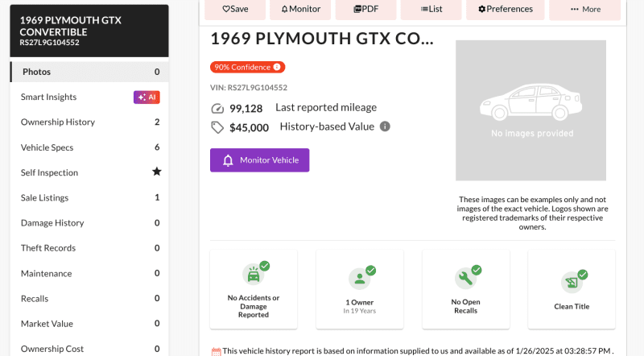644x356 pixels.
Task: Click the No Accidents car icon
Action: pyautogui.click(x=254, y=276)
